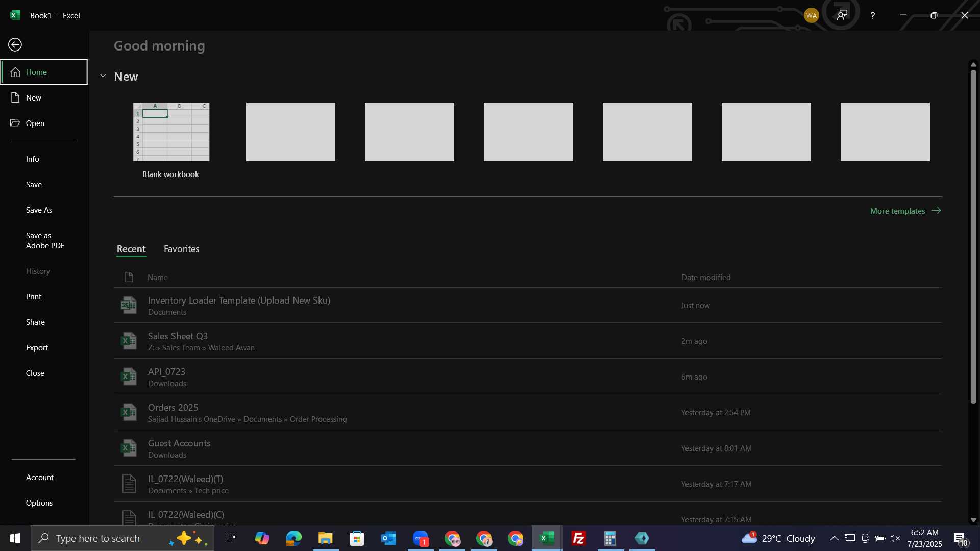Click the Excel icon of API_0723

click(x=129, y=377)
